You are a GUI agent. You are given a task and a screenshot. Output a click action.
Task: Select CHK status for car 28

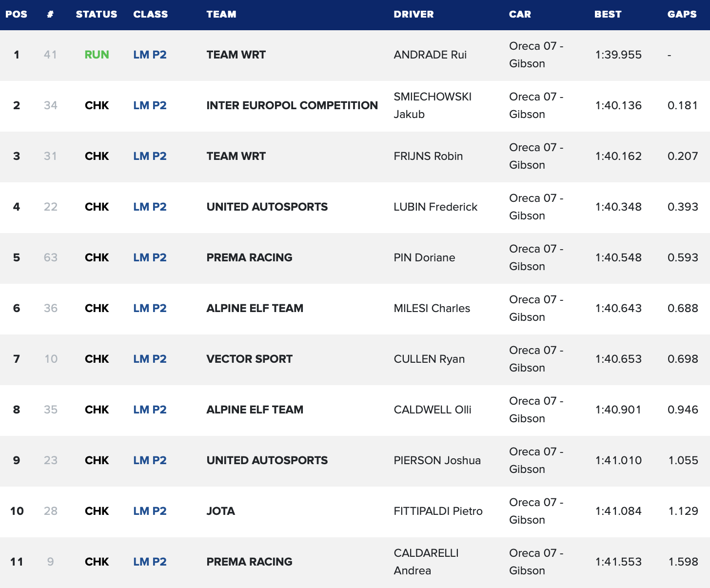coord(97,511)
